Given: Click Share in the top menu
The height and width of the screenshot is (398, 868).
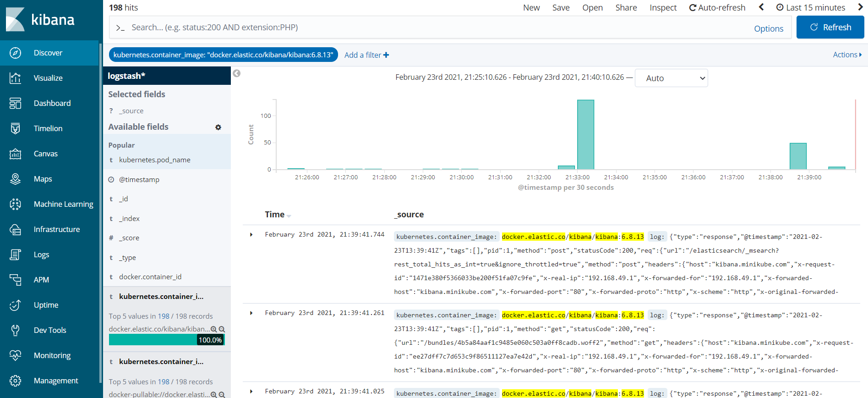Looking at the screenshot, I should (626, 7).
